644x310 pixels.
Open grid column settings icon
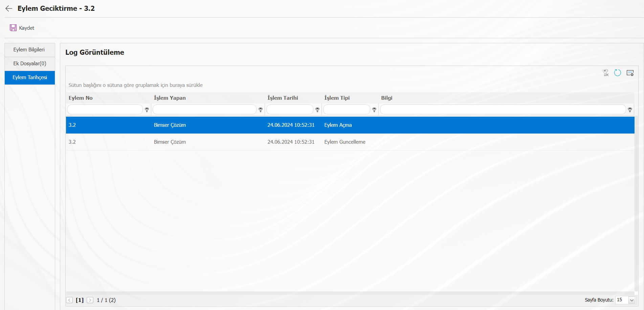coord(630,73)
